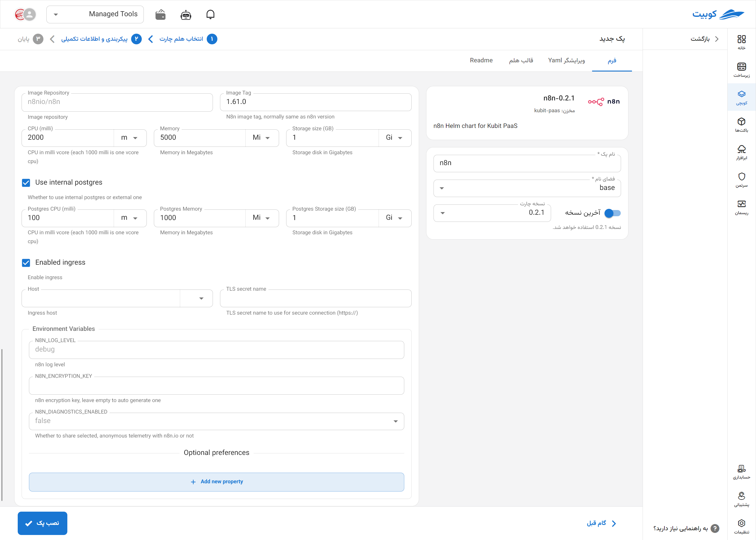
Task: Open the notifications bell
Action: pos(210,15)
